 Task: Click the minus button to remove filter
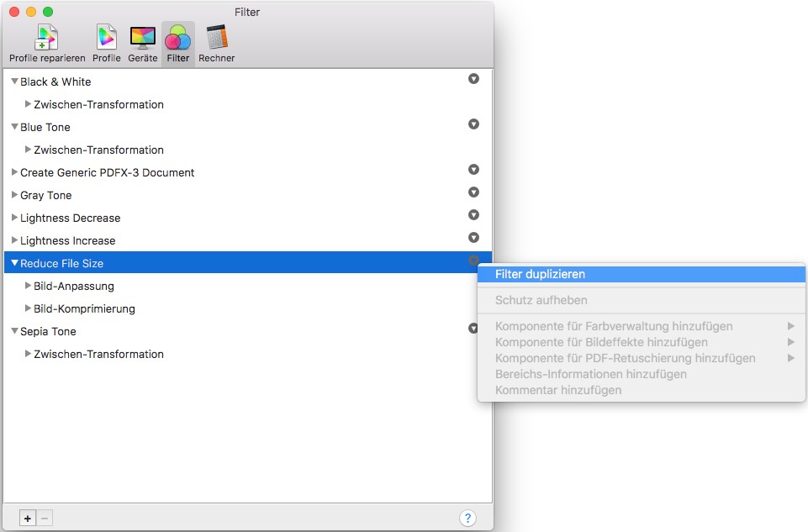click(45, 519)
